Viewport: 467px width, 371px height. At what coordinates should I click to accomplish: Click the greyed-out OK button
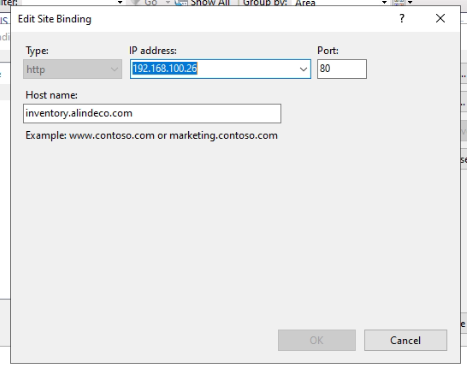[x=317, y=340]
